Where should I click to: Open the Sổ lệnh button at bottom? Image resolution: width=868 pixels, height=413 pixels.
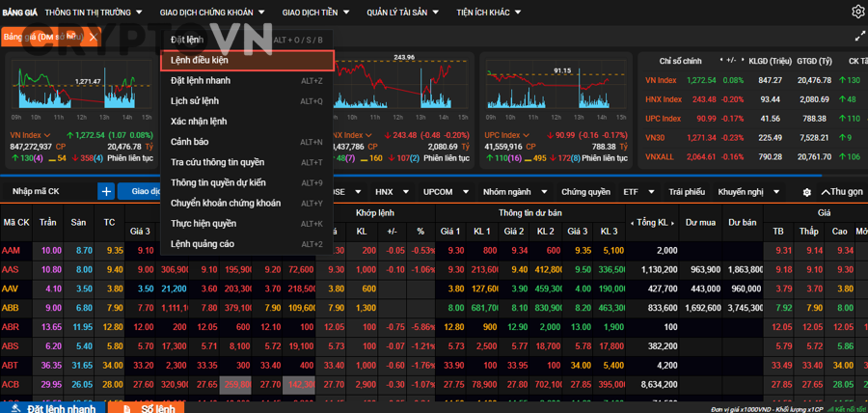(x=146, y=408)
